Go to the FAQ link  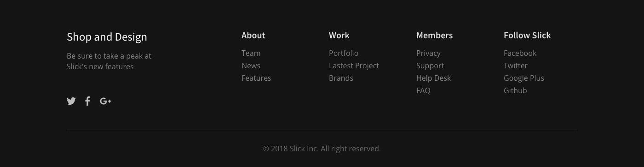423,90
